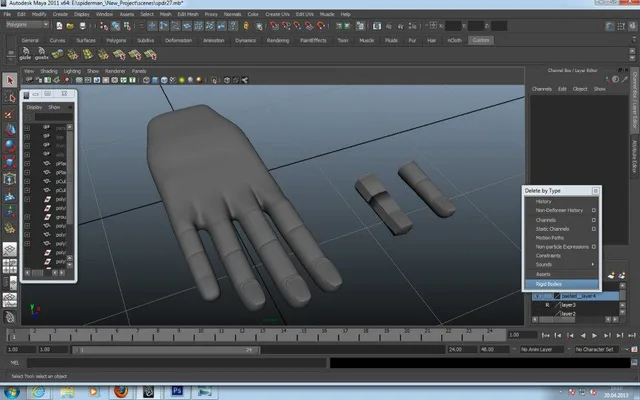
Task: Click the Open Scene folder icon
Action: 70,26
